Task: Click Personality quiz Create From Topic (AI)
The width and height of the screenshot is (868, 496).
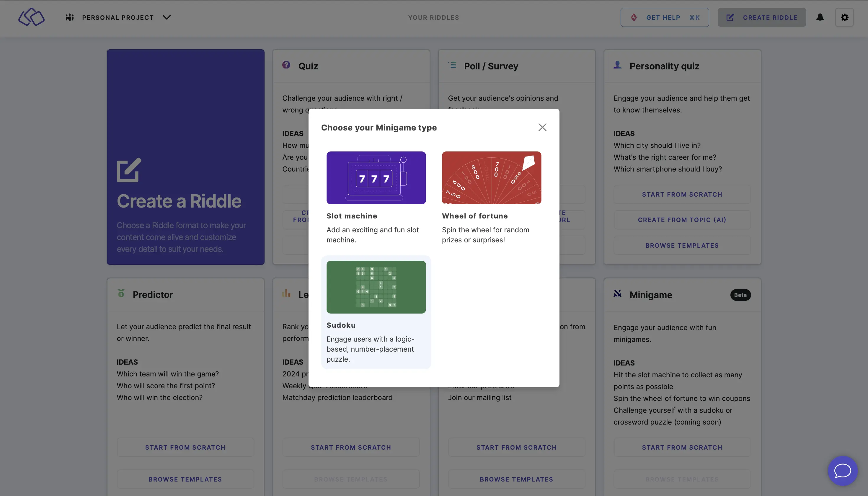Action: tap(682, 220)
